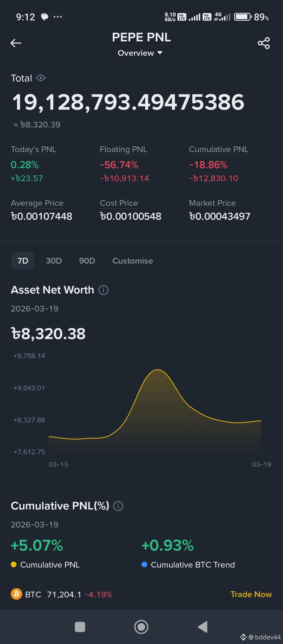The height and width of the screenshot is (644, 283).
Task: Open the Cumulative PNL(%) info icon
Action: tap(118, 506)
